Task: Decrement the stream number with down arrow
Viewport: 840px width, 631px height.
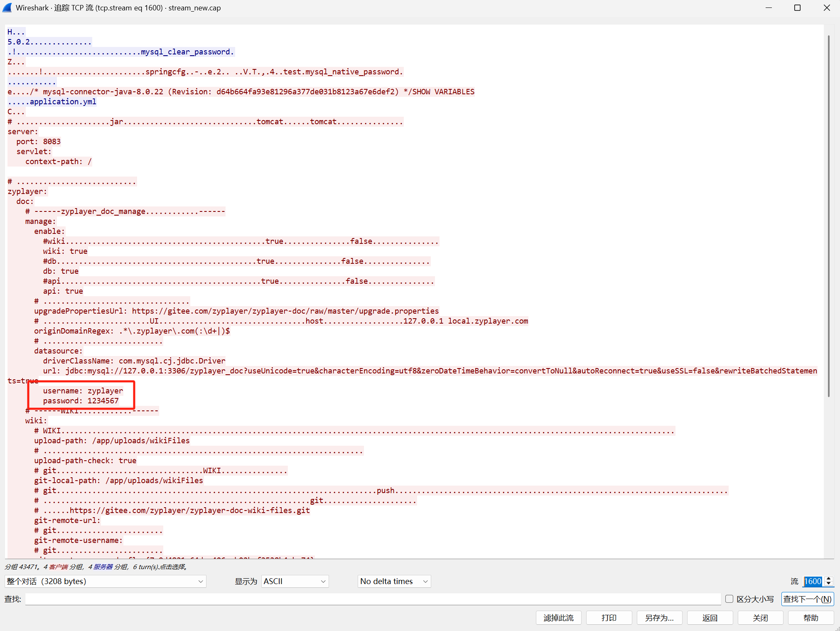Action: [828, 584]
